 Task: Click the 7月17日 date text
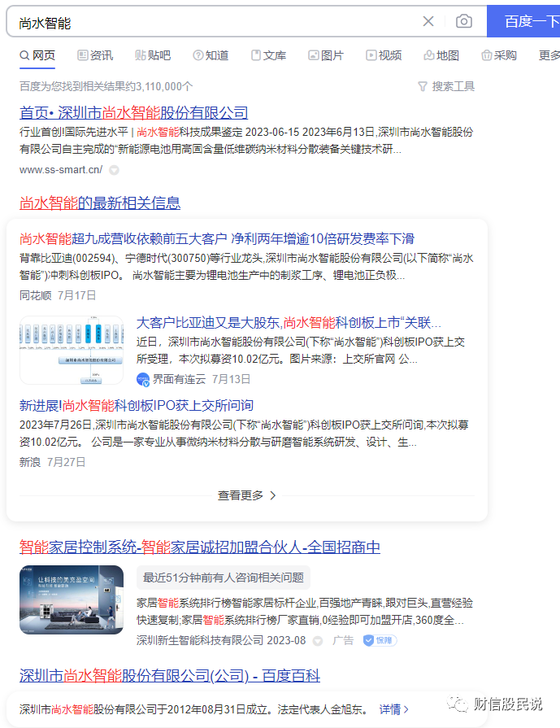[x=77, y=296]
